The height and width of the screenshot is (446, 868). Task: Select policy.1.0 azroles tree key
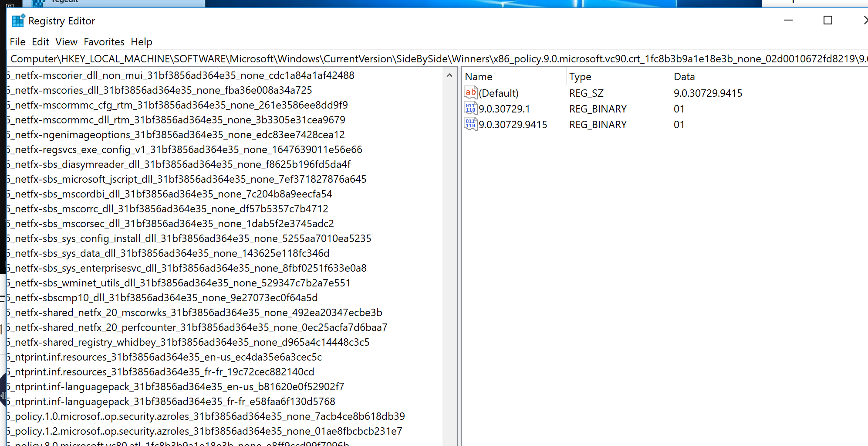tap(206, 416)
